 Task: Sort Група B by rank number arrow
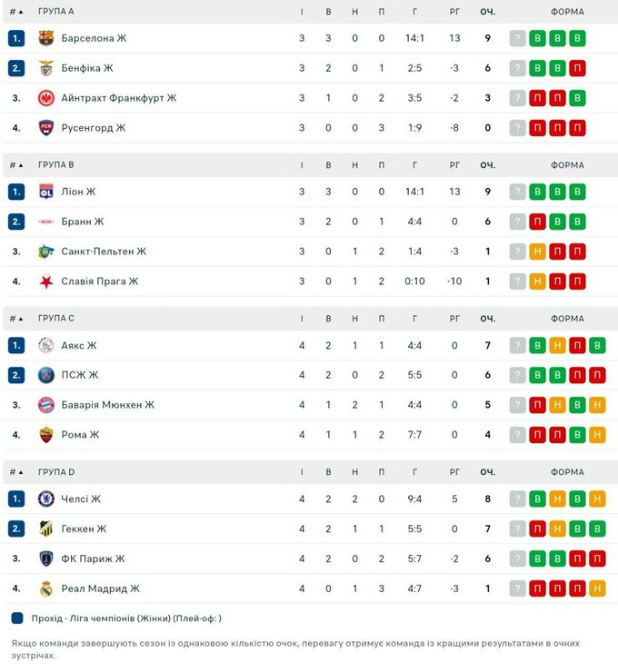(16, 165)
